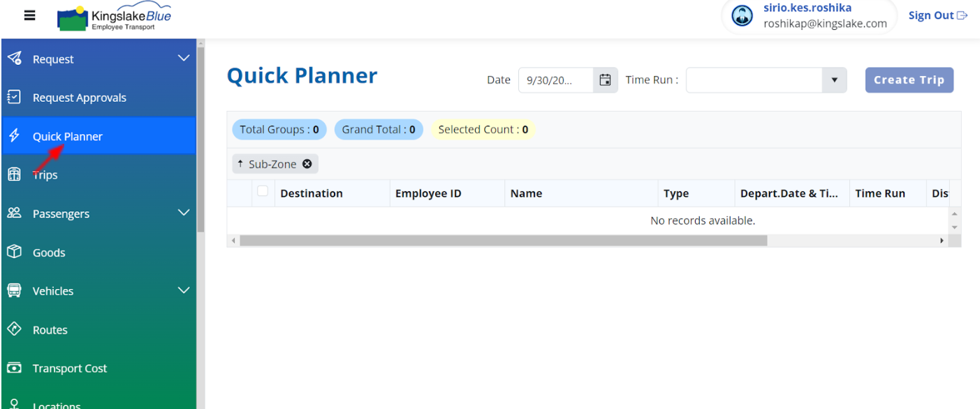Click the Create Trip button

(909, 80)
